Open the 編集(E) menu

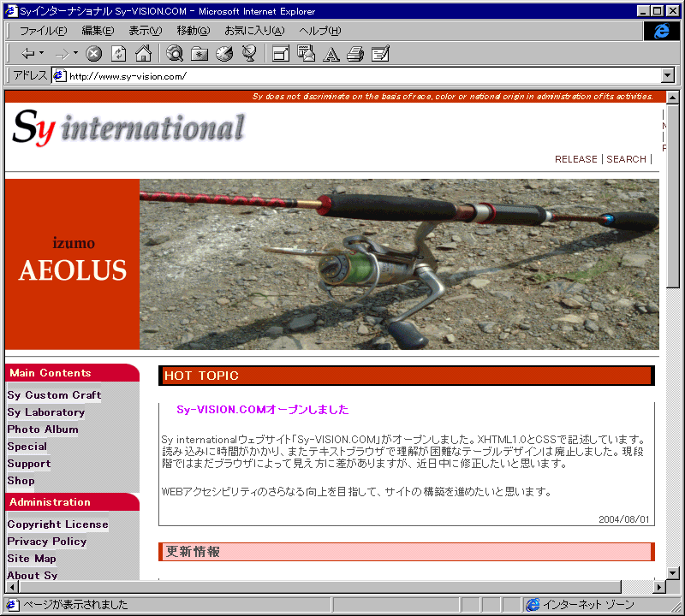tap(98, 31)
